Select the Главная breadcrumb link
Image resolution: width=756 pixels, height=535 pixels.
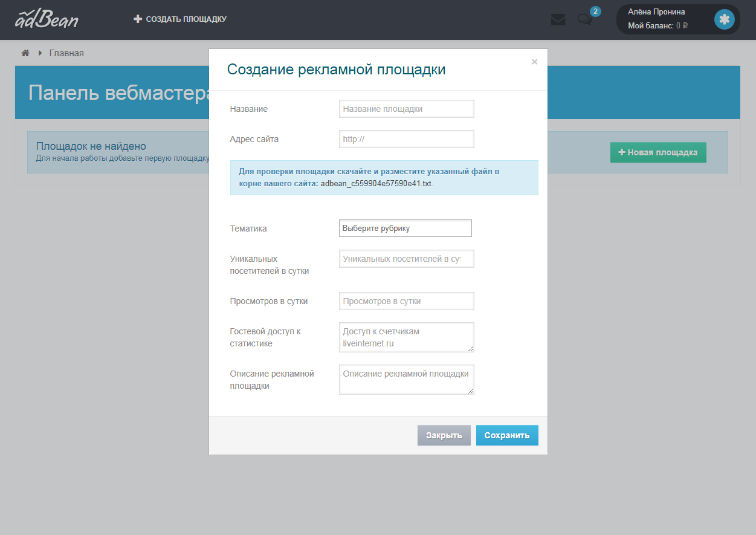pos(66,53)
